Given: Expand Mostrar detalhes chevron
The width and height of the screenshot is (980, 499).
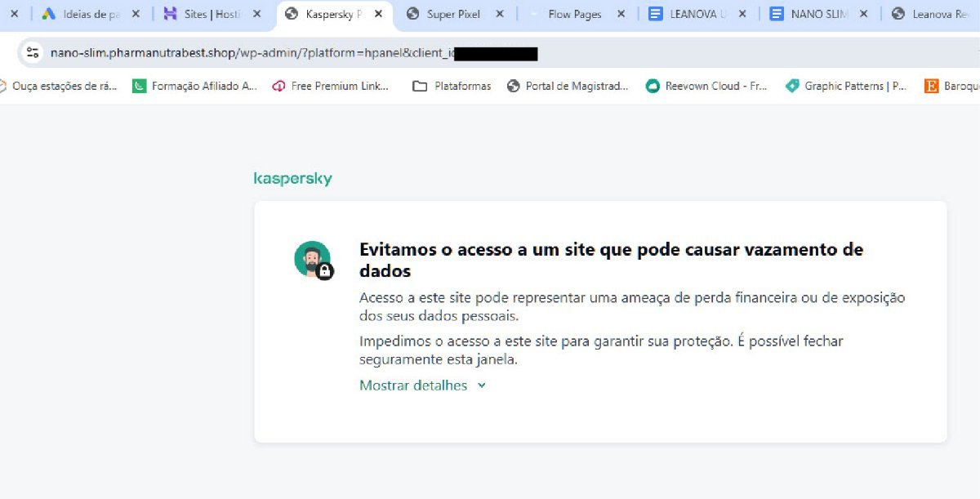Looking at the screenshot, I should pyautogui.click(x=482, y=385).
